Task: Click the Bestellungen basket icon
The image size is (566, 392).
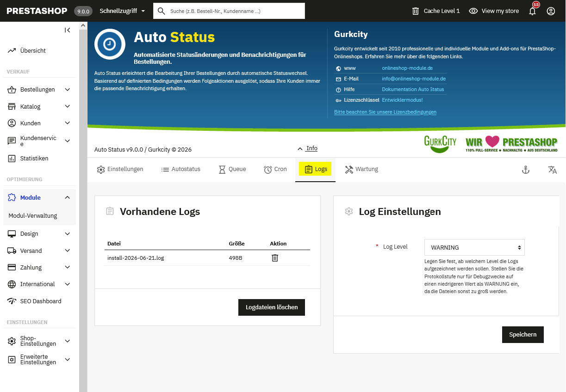Action: [12, 90]
